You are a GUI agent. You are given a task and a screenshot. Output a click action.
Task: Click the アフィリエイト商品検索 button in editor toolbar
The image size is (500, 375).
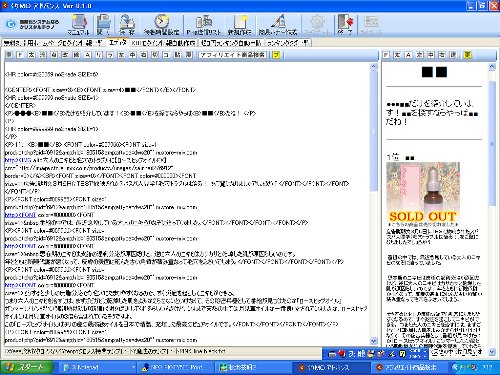coord(233,55)
